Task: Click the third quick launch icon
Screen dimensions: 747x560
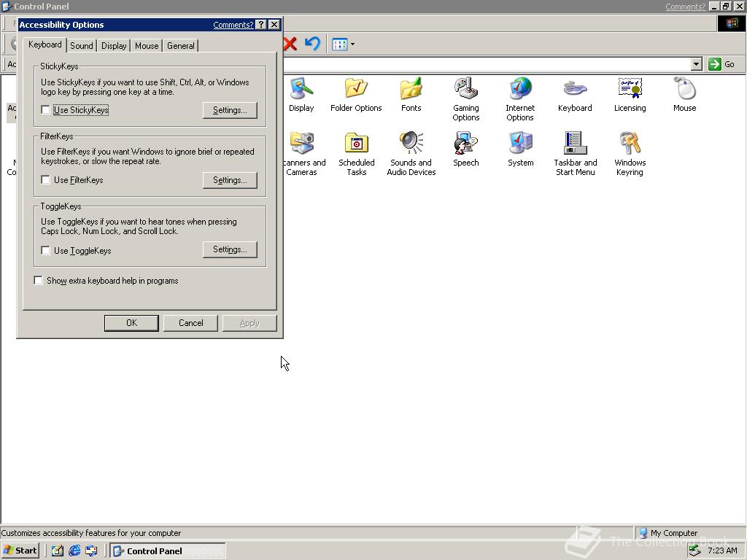Action: point(91,551)
